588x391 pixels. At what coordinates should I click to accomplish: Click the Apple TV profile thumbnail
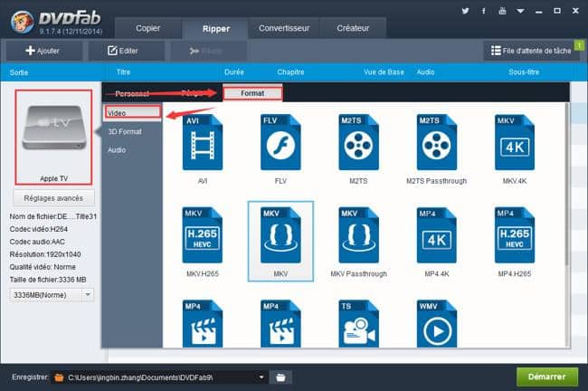(53, 137)
